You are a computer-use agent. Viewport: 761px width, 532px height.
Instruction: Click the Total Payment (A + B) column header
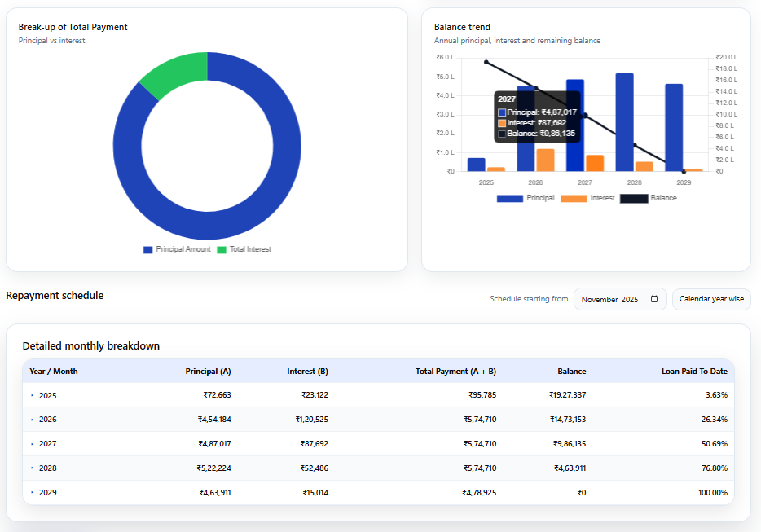point(455,372)
